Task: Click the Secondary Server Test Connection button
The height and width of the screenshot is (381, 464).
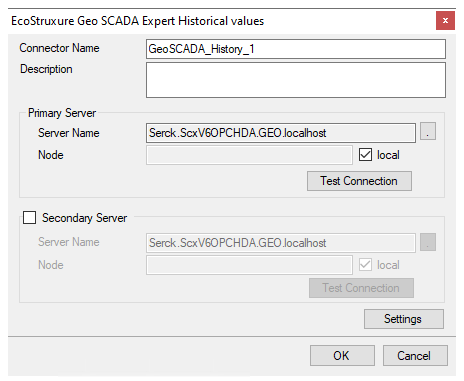Action: tap(361, 288)
